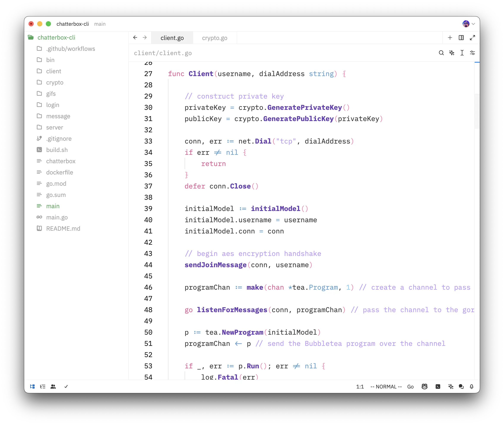Open README.md in the file tree
504x425 pixels.
63,228
